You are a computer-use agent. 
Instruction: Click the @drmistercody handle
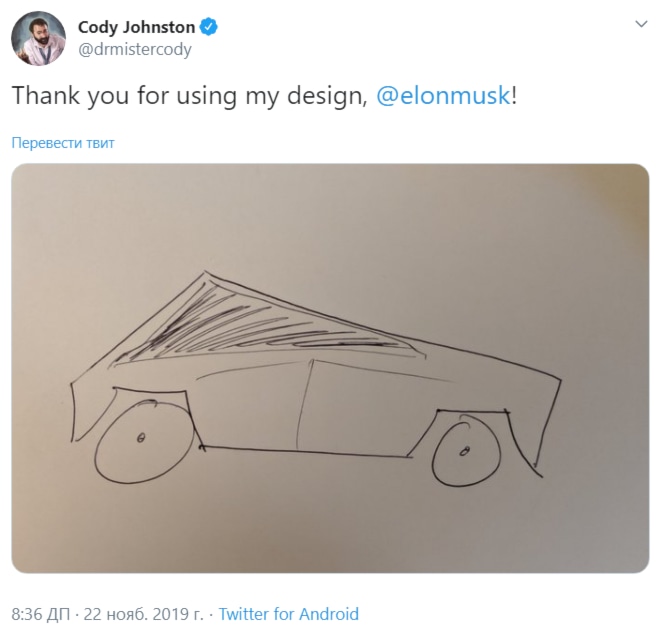pyautogui.click(x=135, y=49)
